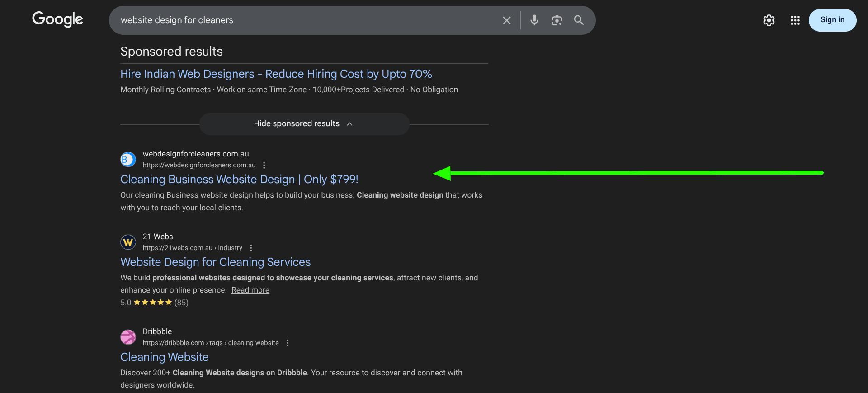
Task: Open more options for 21 Webs result
Action: 251,248
